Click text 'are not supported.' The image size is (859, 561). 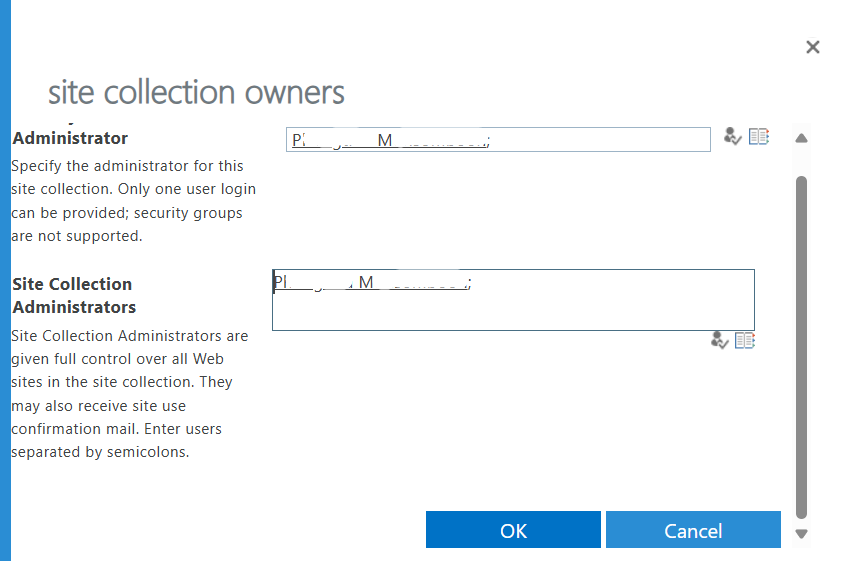coord(77,236)
